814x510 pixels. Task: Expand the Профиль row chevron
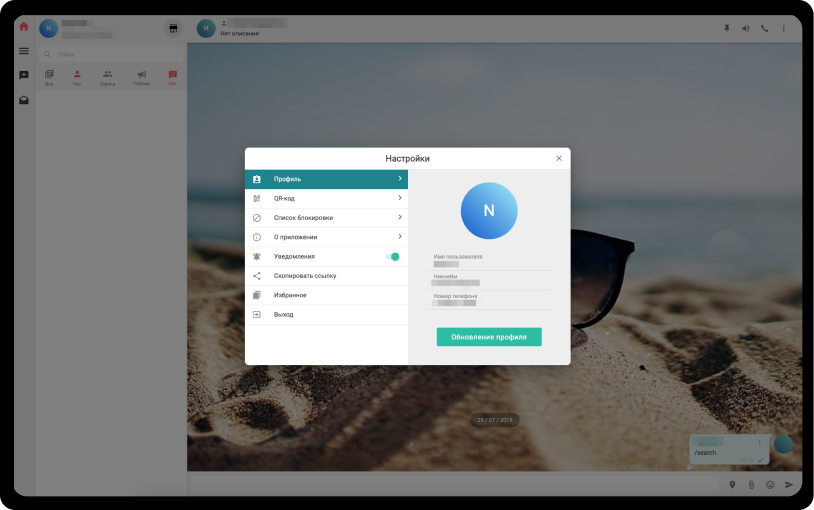coord(400,179)
